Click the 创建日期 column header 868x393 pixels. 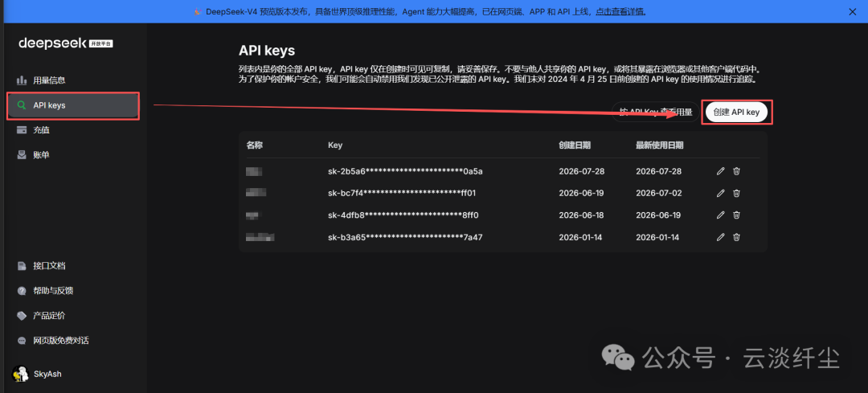pos(575,145)
